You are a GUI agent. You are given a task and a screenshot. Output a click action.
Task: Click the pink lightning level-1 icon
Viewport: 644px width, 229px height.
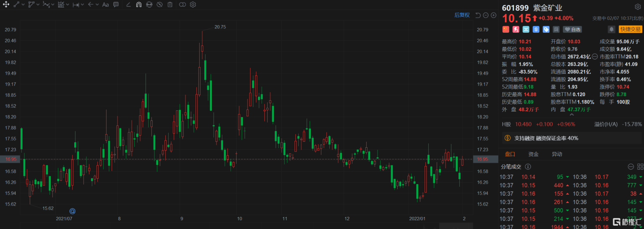click(x=516, y=29)
